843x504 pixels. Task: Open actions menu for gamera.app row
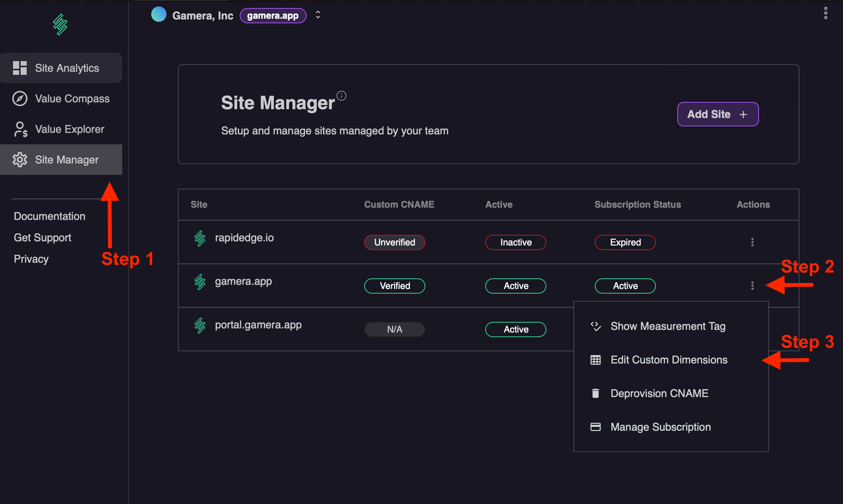click(x=752, y=286)
